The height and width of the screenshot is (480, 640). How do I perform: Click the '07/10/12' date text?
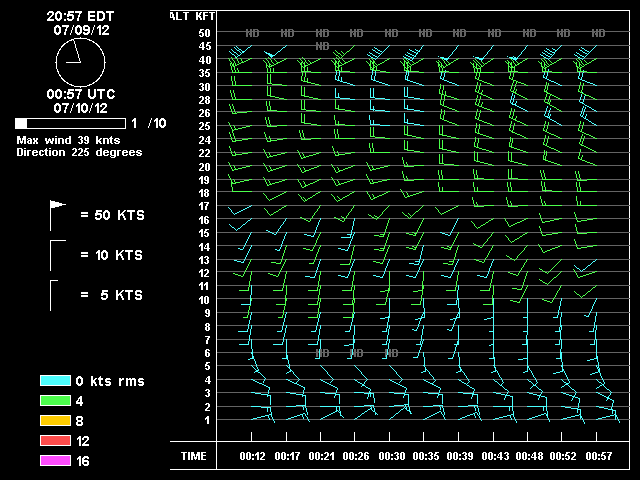(x=80, y=108)
